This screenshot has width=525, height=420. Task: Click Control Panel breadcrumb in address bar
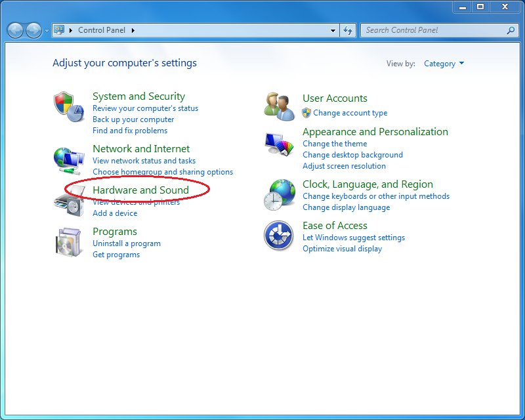pos(102,30)
